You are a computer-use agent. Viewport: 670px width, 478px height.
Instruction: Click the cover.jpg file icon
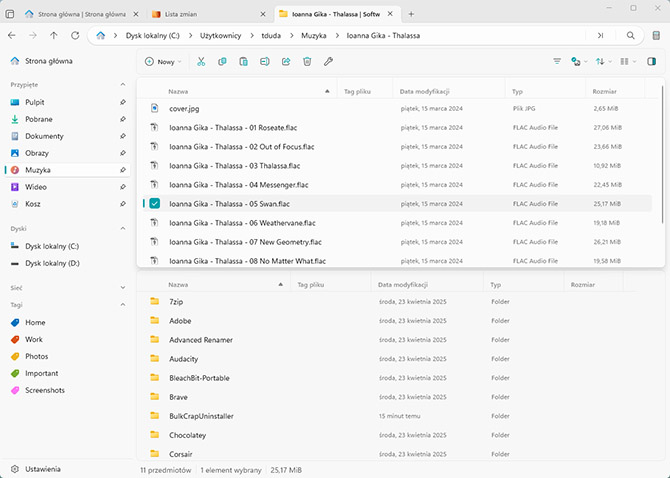155,109
